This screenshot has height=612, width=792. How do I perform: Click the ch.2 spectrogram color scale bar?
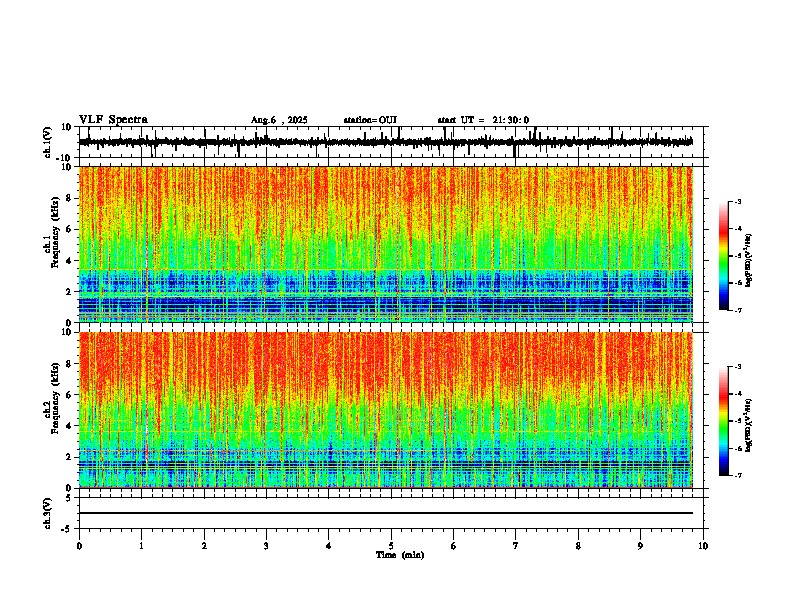pos(724,421)
